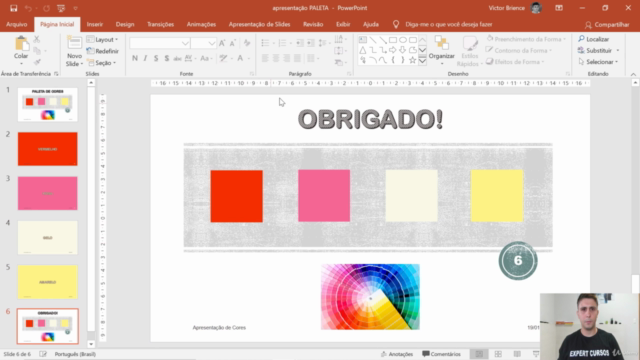Screen dimensions: 640x360
Task: Center text in Parágrafo group
Action: [276, 58]
